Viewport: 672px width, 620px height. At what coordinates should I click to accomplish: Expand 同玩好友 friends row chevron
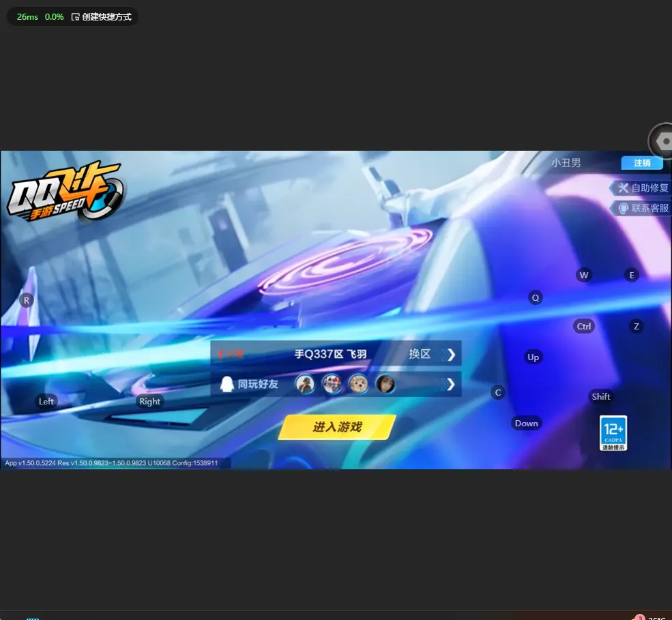[x=450, y=384]
